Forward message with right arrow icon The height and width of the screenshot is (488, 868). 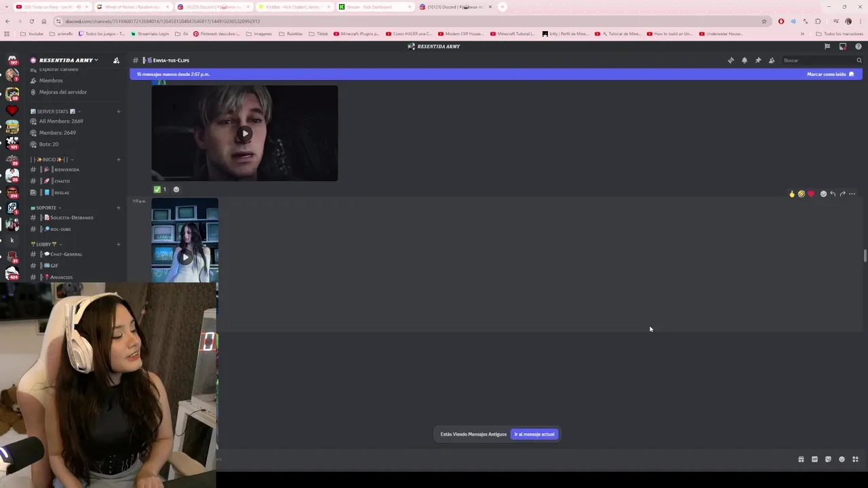[842, 194]
